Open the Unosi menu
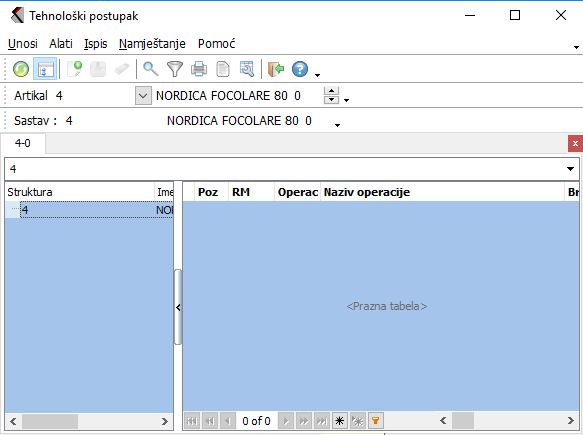The image size is (583, 435). point(23,44)
